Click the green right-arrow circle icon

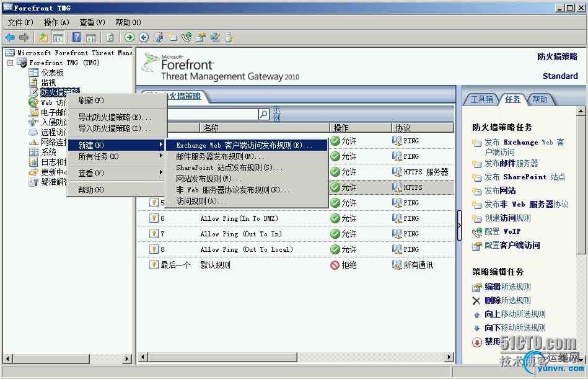(129, 37)
